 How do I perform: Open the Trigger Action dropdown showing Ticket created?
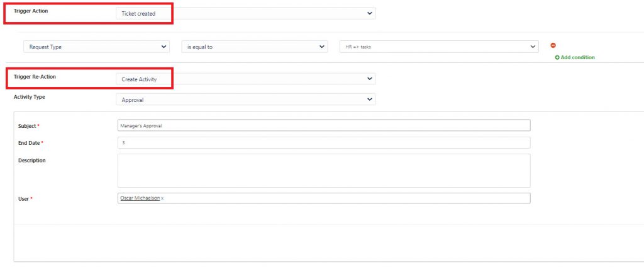click(x=246, y=14)
